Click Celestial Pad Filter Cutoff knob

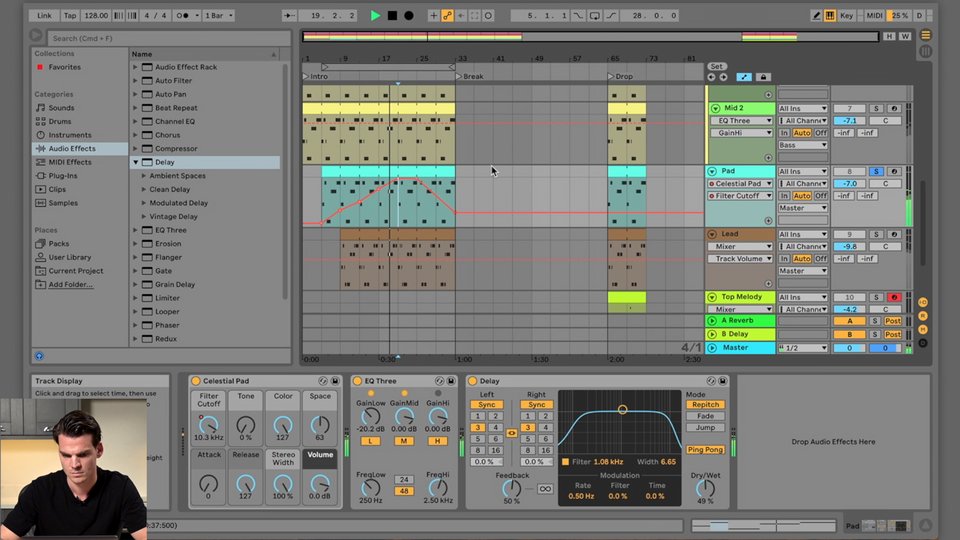(x=208, y=424)
